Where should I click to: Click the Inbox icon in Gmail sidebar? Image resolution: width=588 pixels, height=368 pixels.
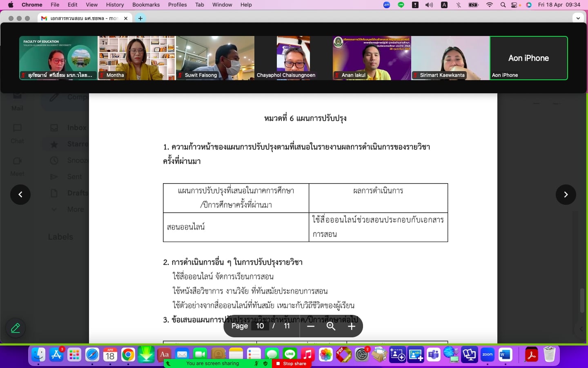point(54,128)
